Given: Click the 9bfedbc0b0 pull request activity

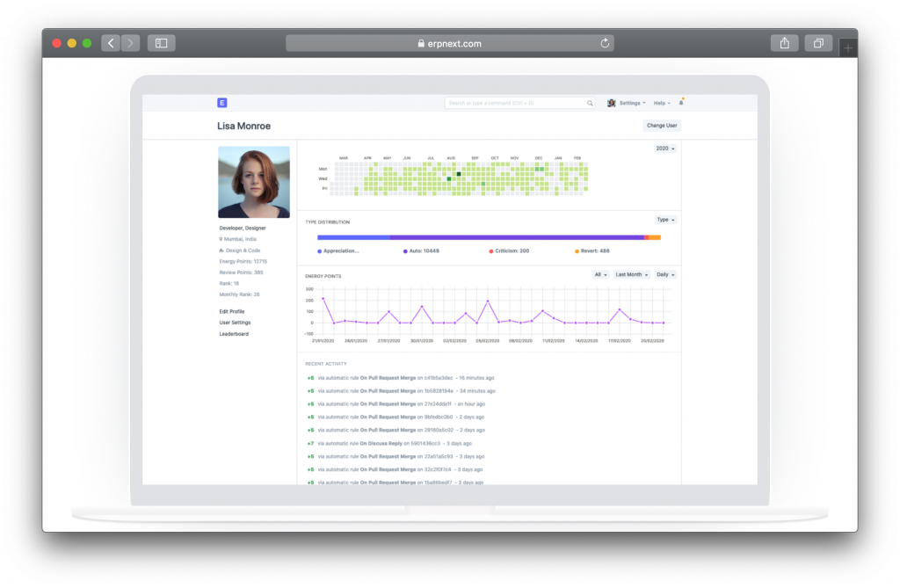Looking at the screenshot, I should [x=396, y=417].
